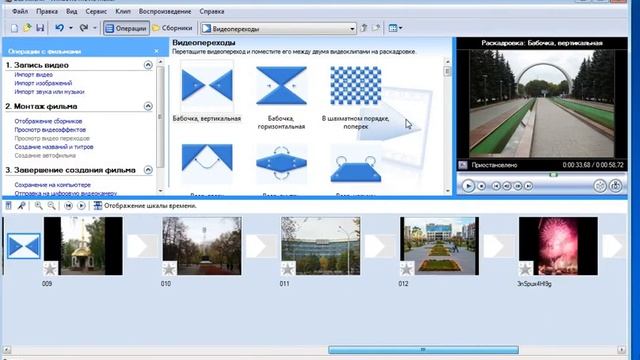
Task: Select the butterfly transition cell before clip 009
Action: point(24,246)
